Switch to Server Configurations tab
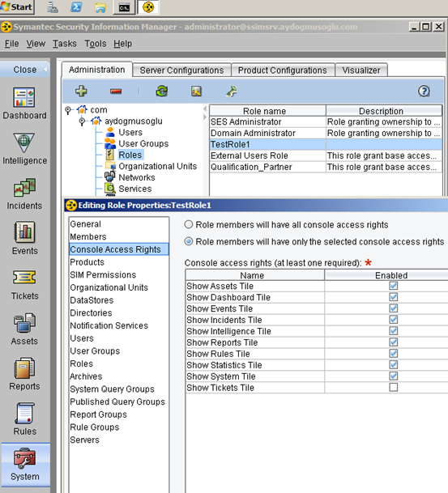This screenshot has height=493, width=448. click(181, 70)
